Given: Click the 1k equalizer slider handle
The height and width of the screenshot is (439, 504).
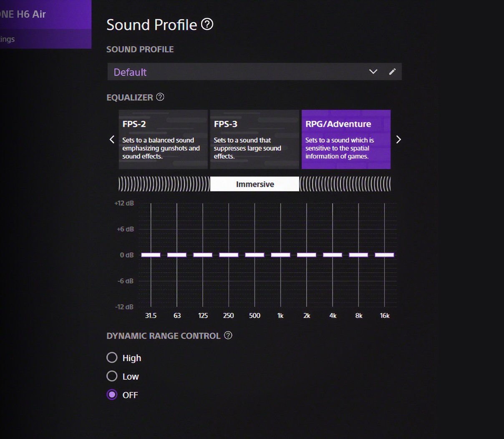Looking at the screenshot, I should (x=280, y=255).
